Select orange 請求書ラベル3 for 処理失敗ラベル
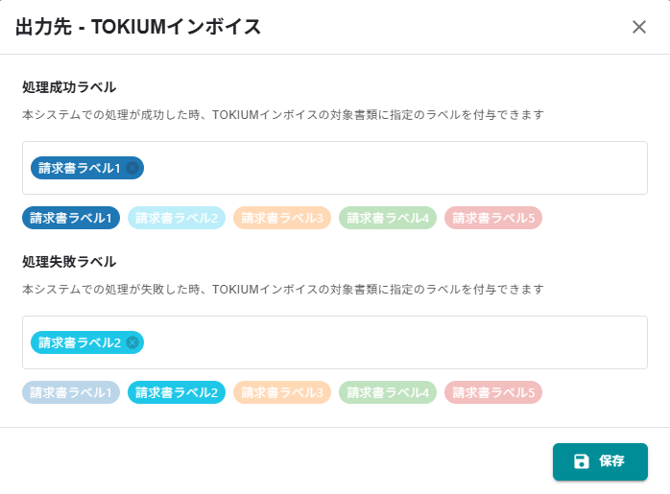The height and width of the screenshot is (494, 670). (x=282, y=393)
